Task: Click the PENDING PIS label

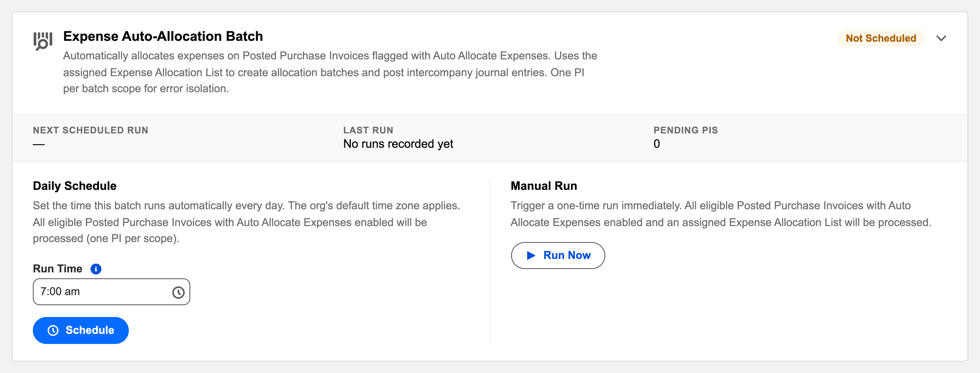Action: (x=686, y=130)
